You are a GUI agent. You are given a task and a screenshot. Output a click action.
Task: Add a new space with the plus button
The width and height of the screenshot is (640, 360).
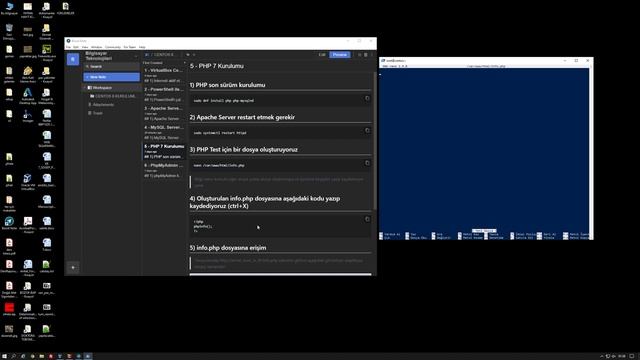point(73,268)
